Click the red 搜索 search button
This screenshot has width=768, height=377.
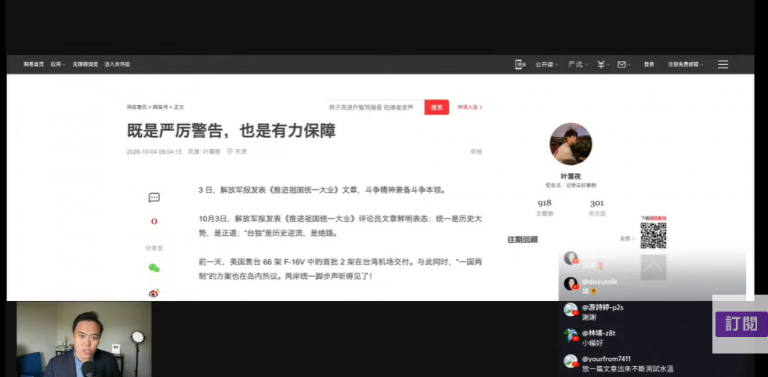[436, 107]
